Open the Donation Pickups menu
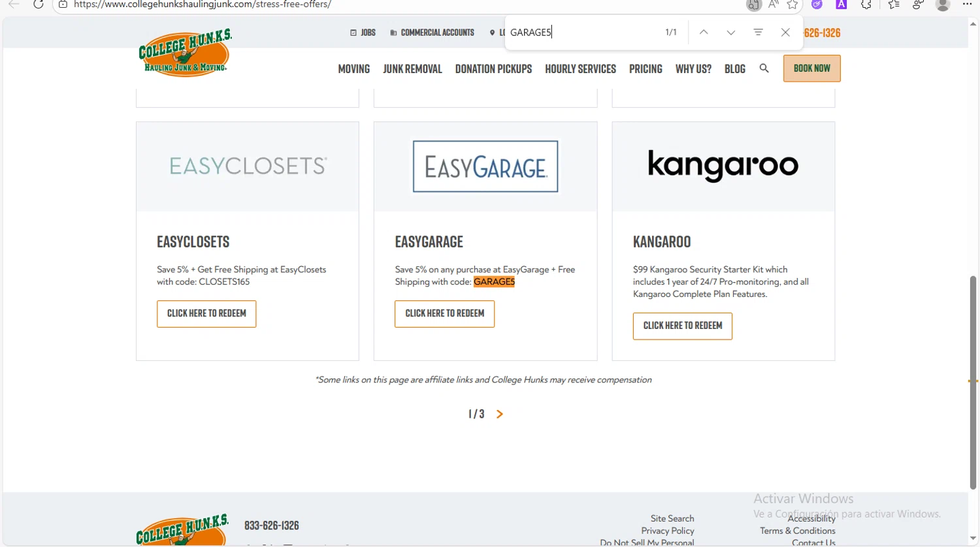 point(493,69)
